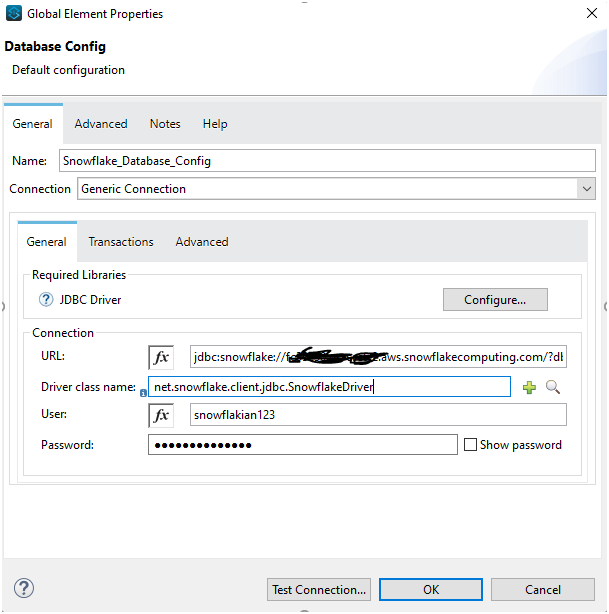The image size is (609, 614).
Task: Click the fx expression button beside URL
Action: [161, 357]
